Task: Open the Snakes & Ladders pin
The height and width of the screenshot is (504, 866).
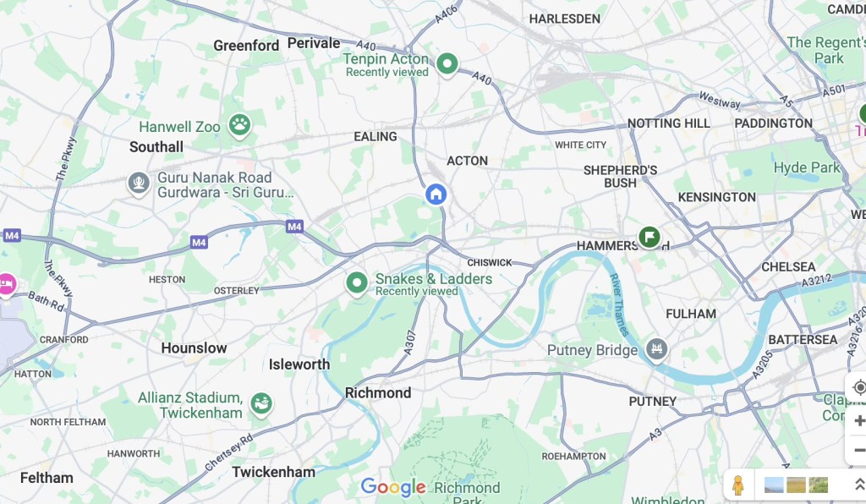Action: point(357,283)
